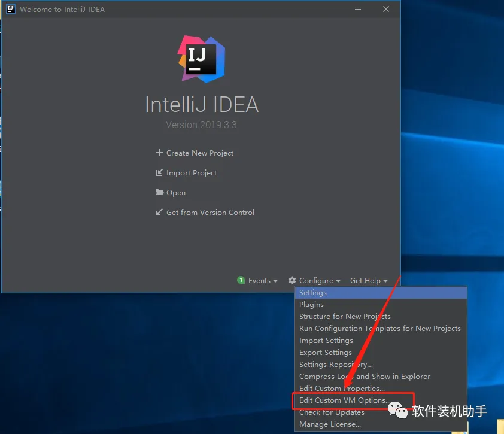The width and height of the screenshot is (504, 434).
Task: Choose Compress Logs and Show in Explorer
Action: point(381,376)
